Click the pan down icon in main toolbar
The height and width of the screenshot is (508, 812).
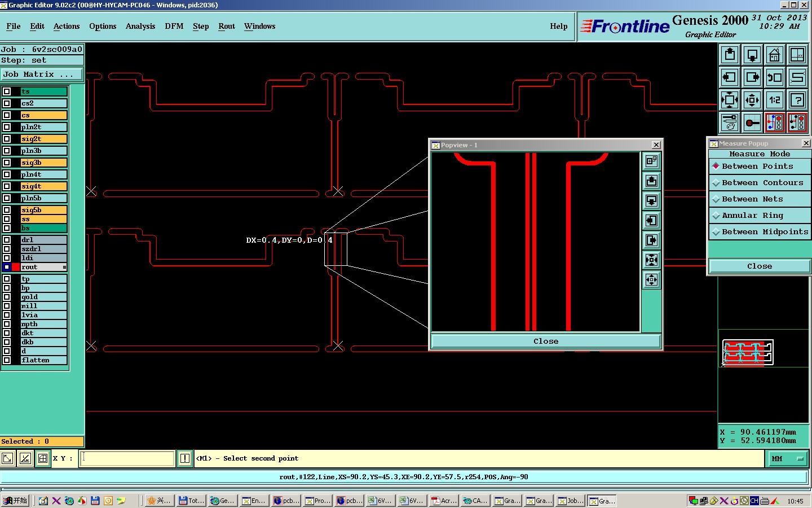[752, 55]
